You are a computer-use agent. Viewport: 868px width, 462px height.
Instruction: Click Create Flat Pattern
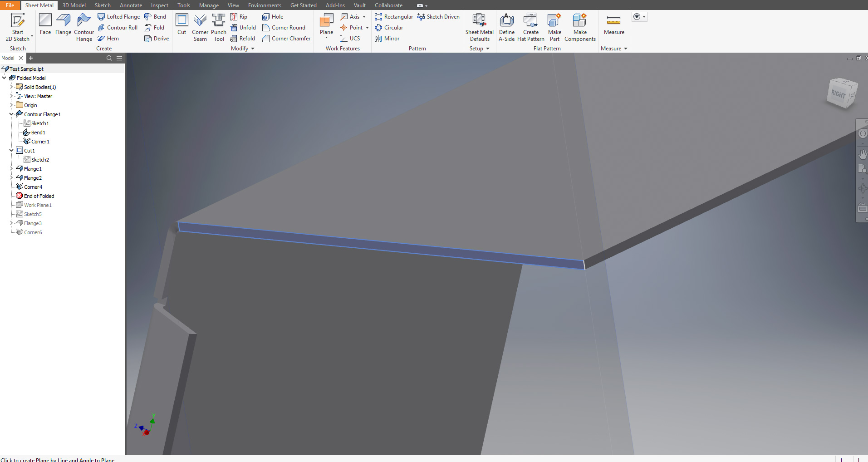coord(531,27)
